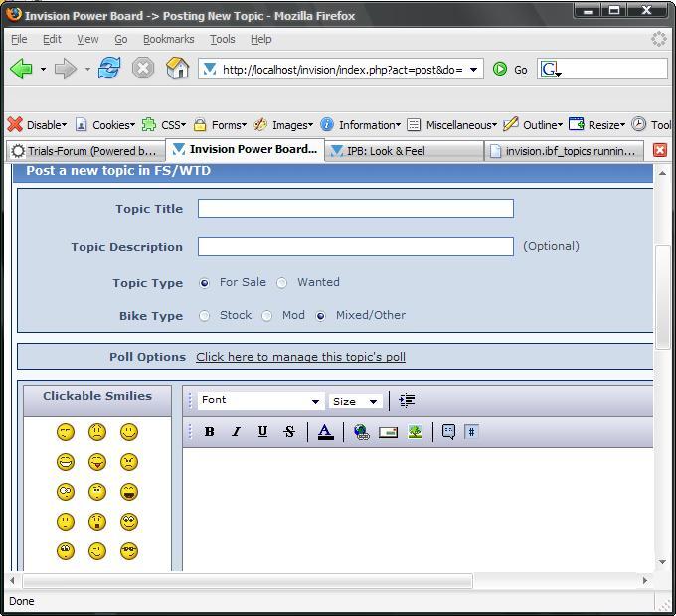Open the Edit menu

(52, 39)
